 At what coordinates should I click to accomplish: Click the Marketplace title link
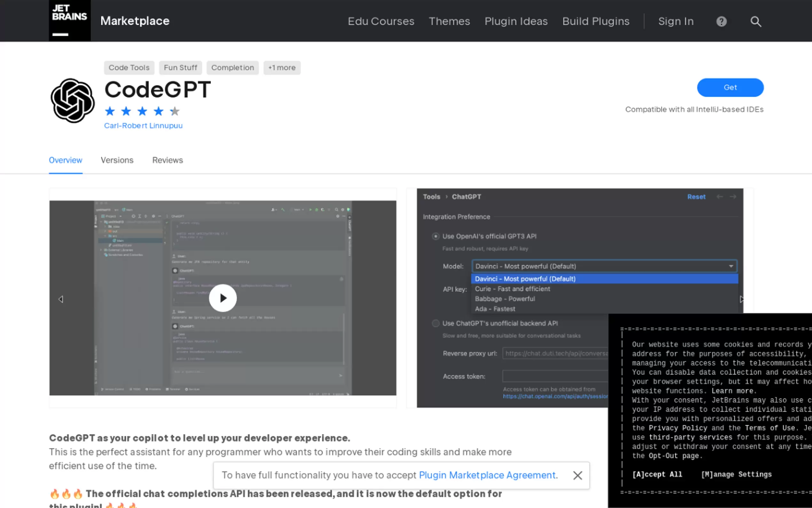[x=135, y=21]
